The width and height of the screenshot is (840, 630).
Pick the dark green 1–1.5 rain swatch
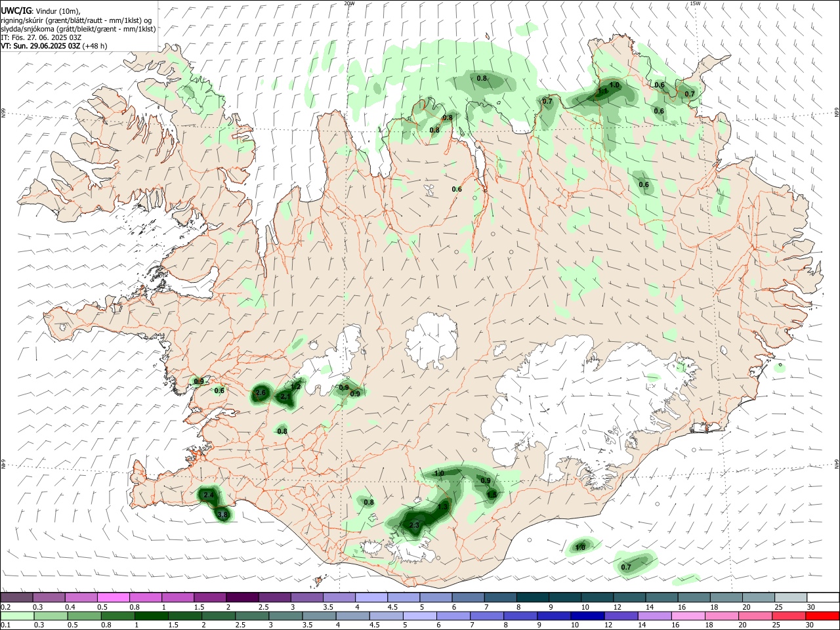151,616
